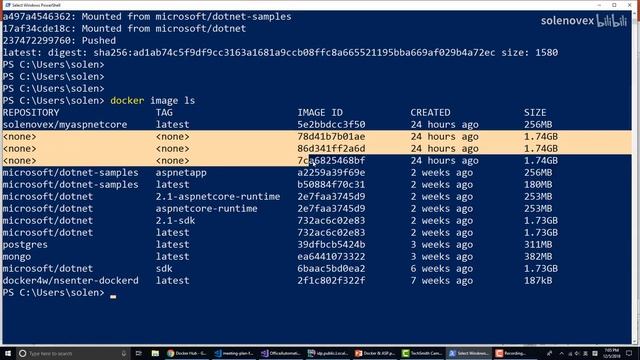Click the 'REPOSITORY' column header text

[31, 112]
